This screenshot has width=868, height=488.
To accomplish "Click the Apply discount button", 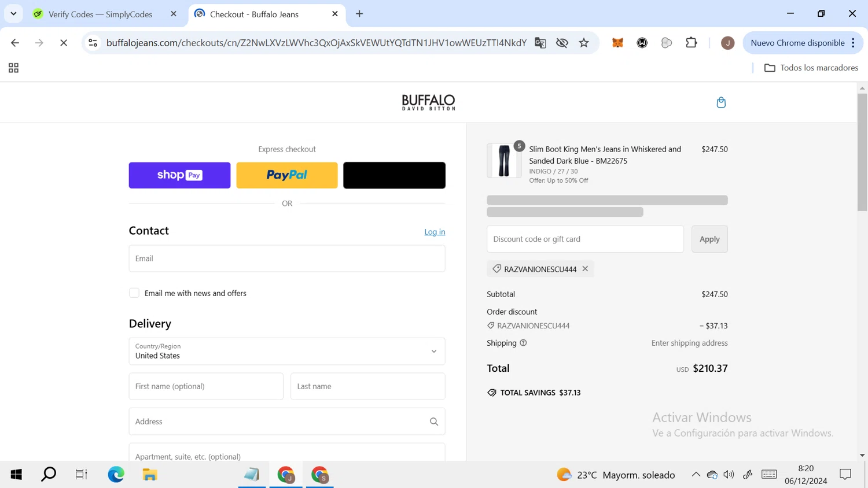I will pos(709,239).
